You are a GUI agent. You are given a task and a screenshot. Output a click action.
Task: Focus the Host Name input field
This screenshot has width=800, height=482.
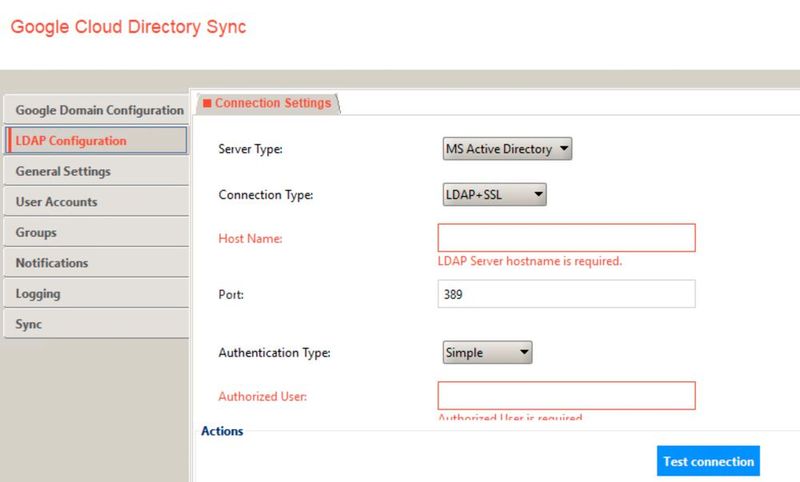click(566, 238)
